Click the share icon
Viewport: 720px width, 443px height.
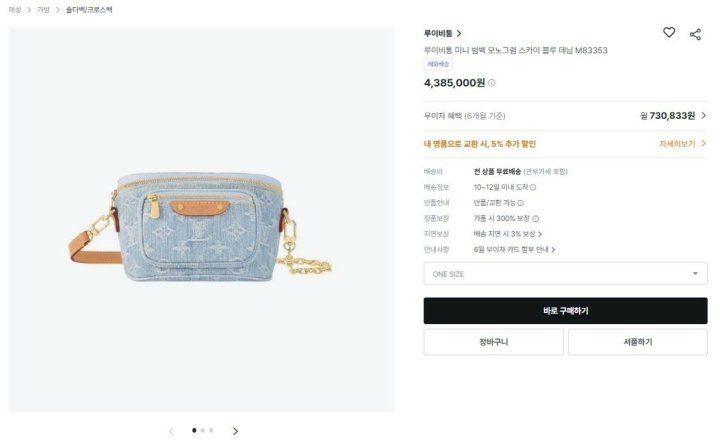695,34
